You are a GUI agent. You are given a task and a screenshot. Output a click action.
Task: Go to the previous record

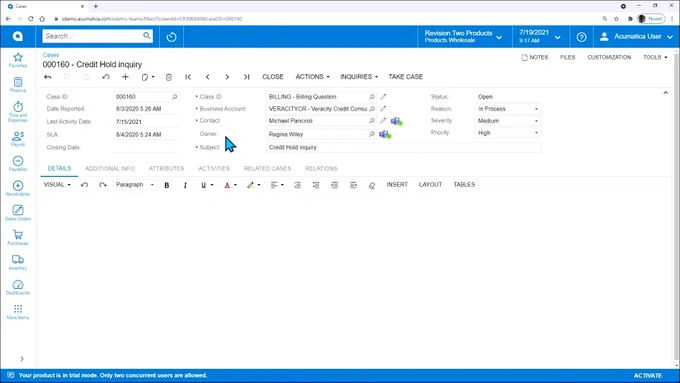(207, 77)
